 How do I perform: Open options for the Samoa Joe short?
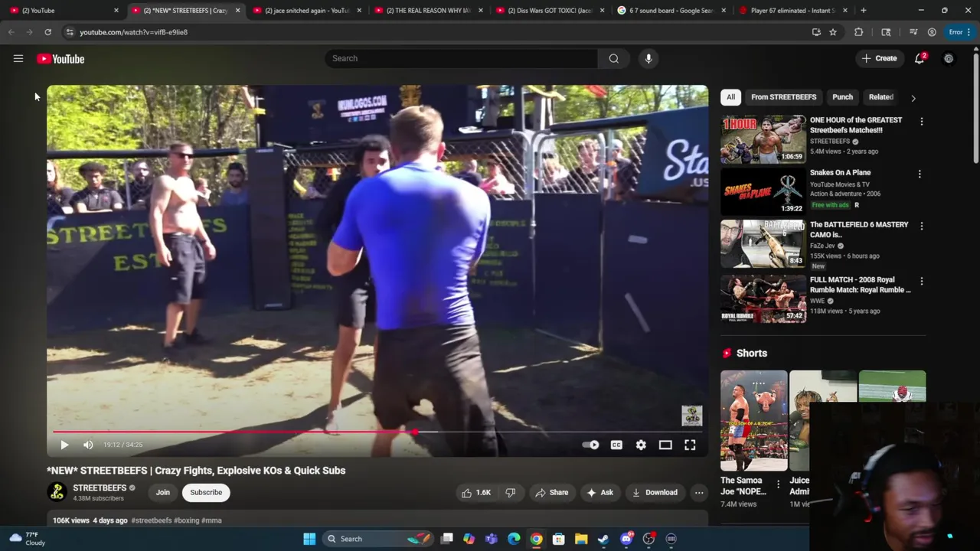[x=778, y=484]
